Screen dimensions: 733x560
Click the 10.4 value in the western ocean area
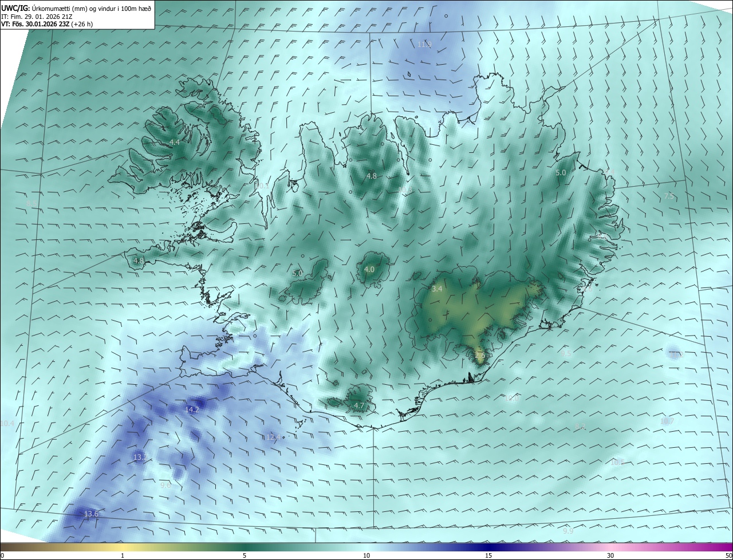tap(7, 423)
